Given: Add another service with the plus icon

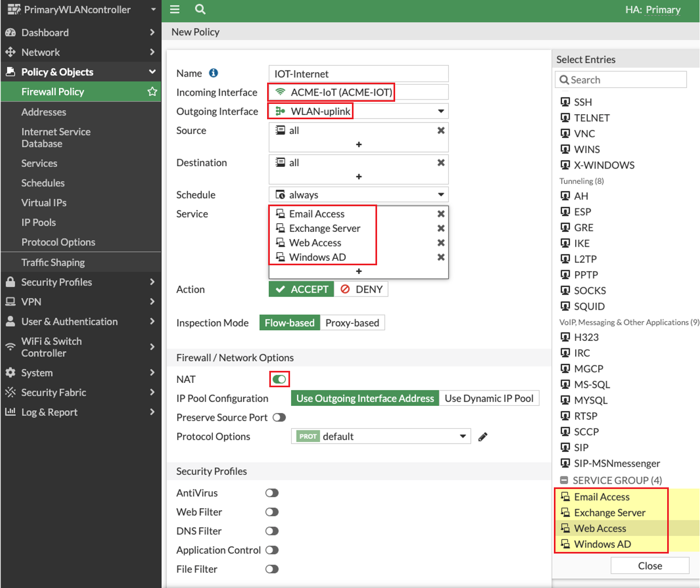Looking at the screenshot, I should click(x=358, y=271).
